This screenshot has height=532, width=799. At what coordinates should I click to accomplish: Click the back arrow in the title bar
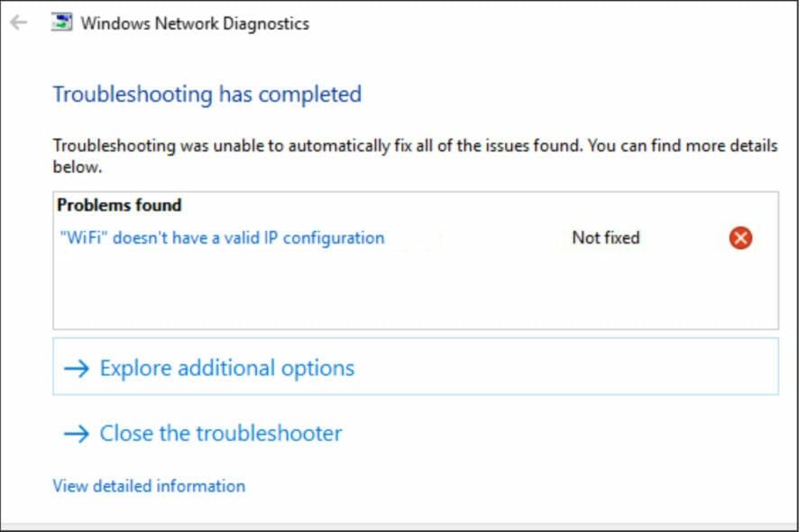tap(18, 23)
